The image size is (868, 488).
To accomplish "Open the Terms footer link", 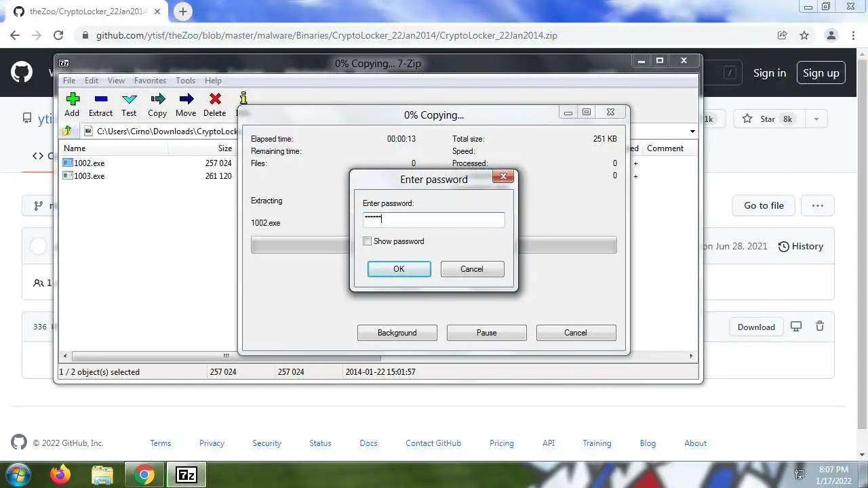I will pyautogui.click(x=161, y=443).
